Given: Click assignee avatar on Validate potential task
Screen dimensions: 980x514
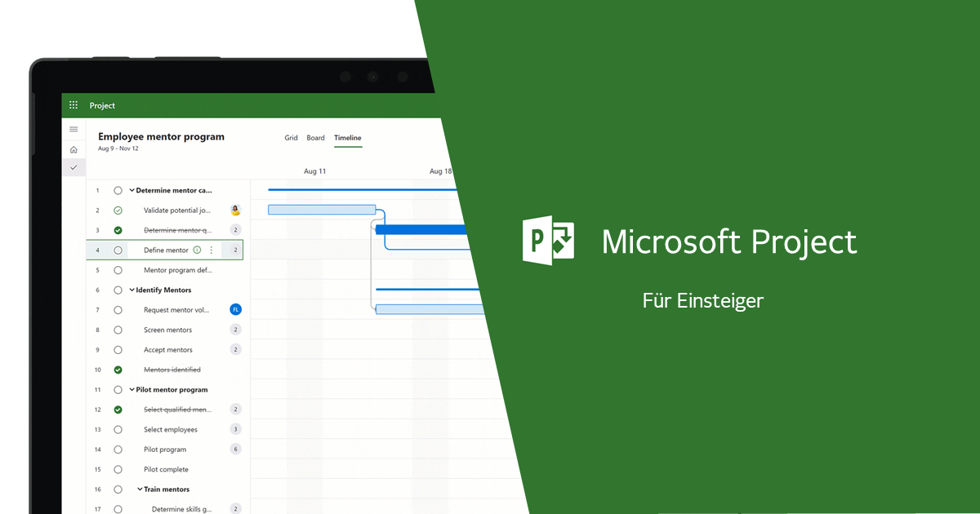Looking at the screenshot, I should (236, 210).
